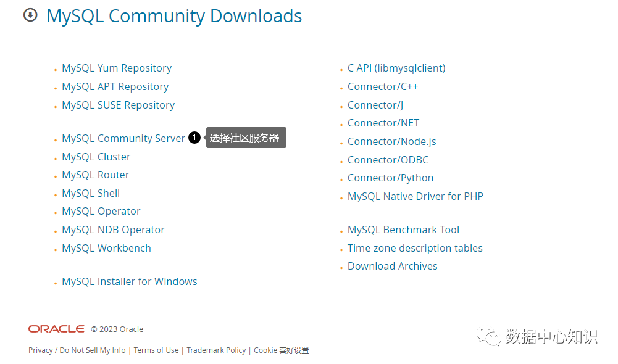Open Time zone description tables link

415,248
